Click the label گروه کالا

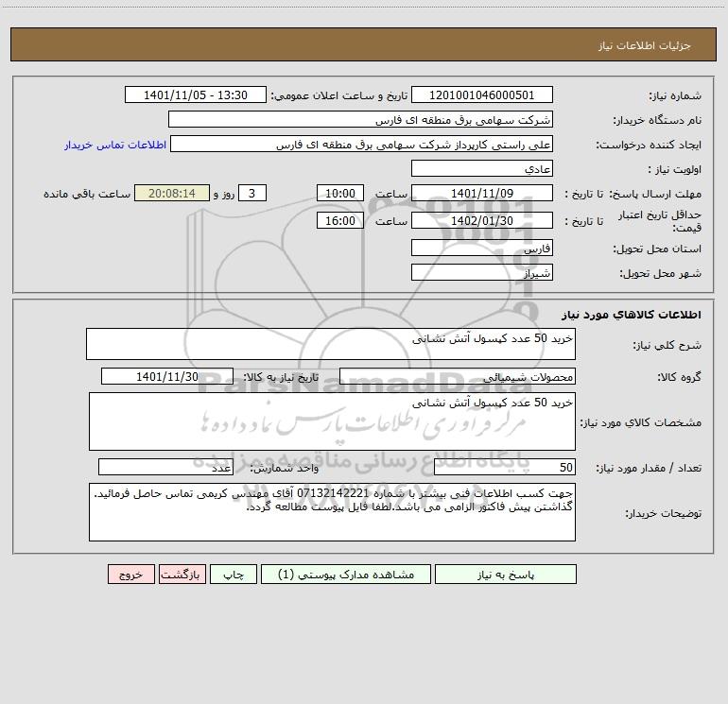[x=679, y=377]
